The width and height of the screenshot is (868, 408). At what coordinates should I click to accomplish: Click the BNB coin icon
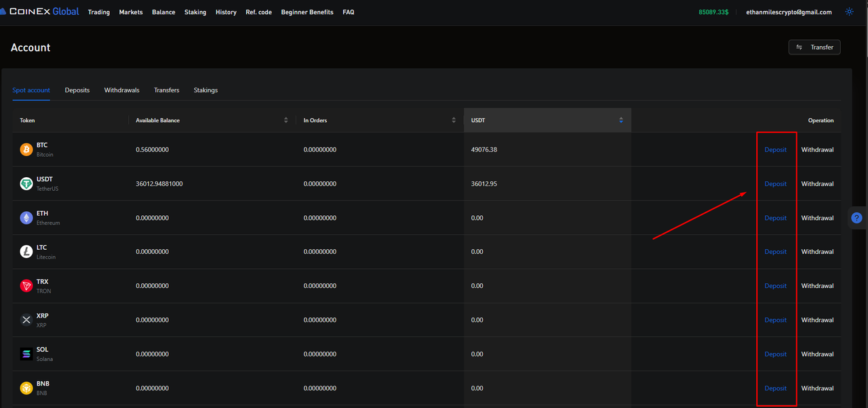(x=26, y=388)
